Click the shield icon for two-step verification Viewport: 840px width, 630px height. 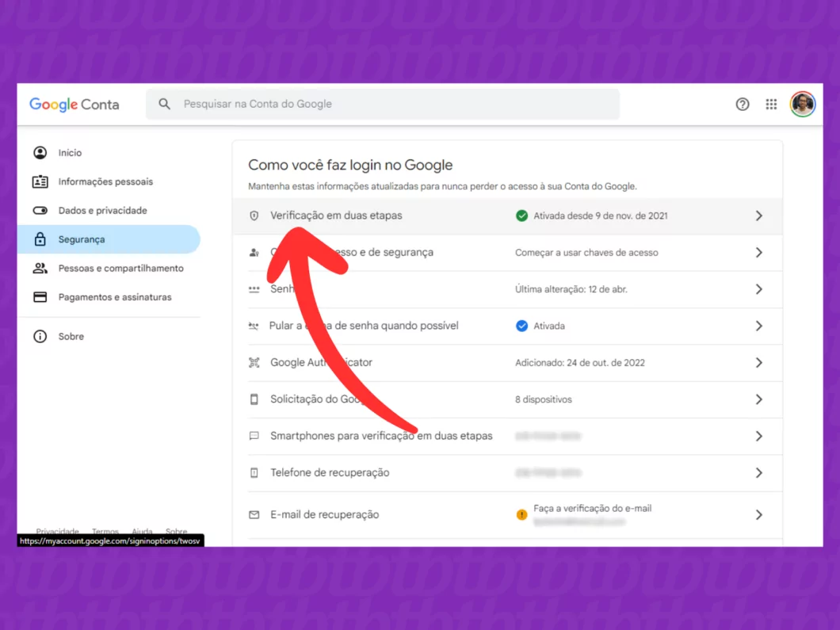pos(254,216)
